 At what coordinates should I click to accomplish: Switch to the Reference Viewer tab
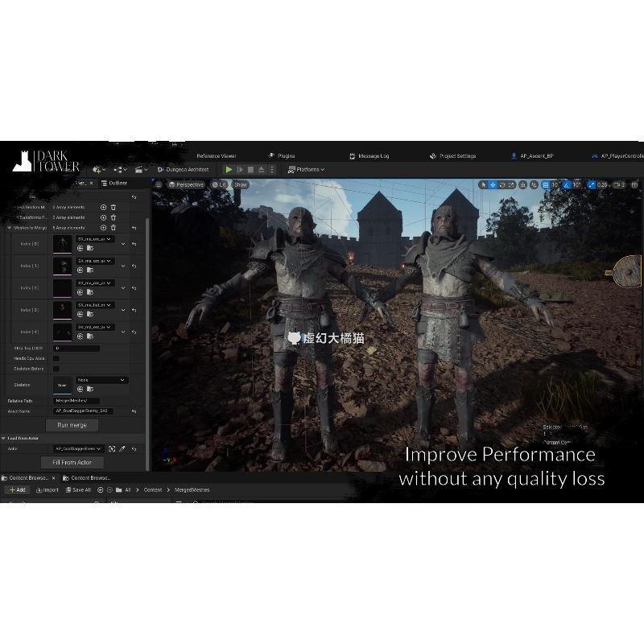(217, 156)
